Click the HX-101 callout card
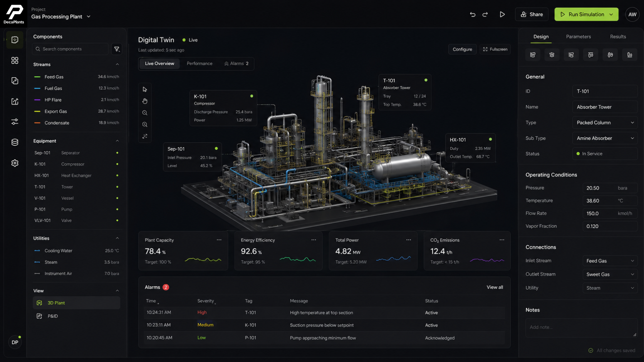Screen dimensions: 644x362 point(470,148)
